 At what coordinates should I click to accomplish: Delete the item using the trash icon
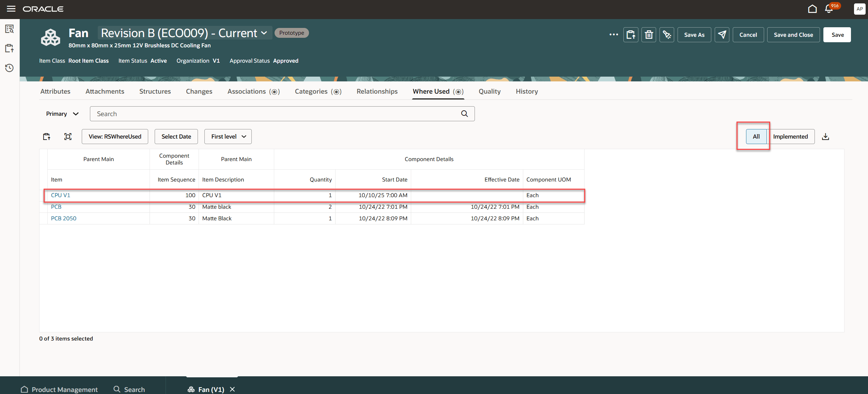click(x=649, y=34)
